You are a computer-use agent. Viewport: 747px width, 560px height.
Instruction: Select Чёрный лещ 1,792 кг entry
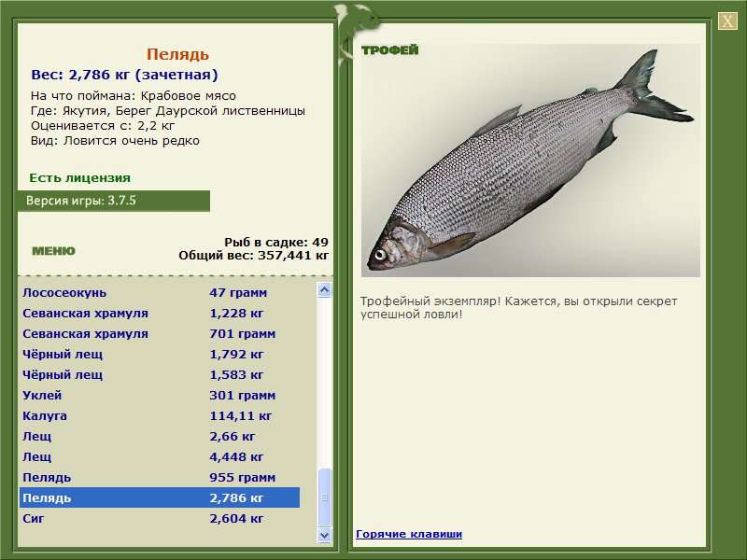(159, 355)
